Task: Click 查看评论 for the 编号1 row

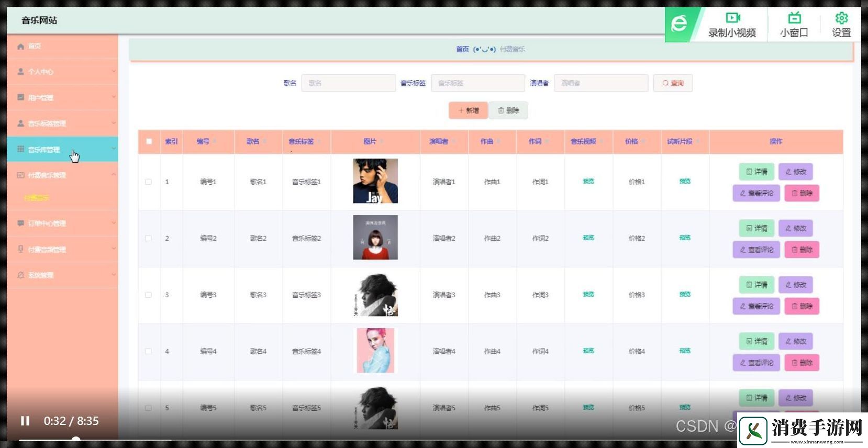Action: (756, 193)
